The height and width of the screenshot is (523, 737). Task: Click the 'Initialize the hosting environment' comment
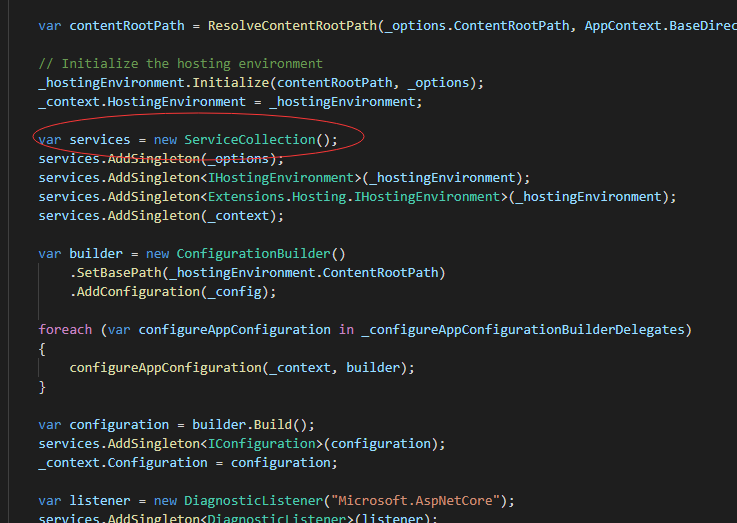tap(180, 63)
